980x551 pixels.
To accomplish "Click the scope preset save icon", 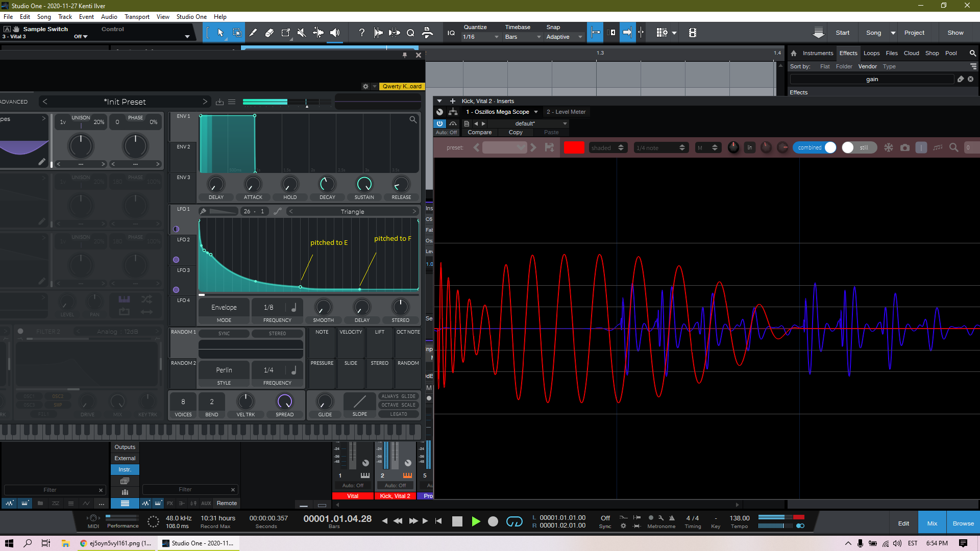I will (549, 147).
